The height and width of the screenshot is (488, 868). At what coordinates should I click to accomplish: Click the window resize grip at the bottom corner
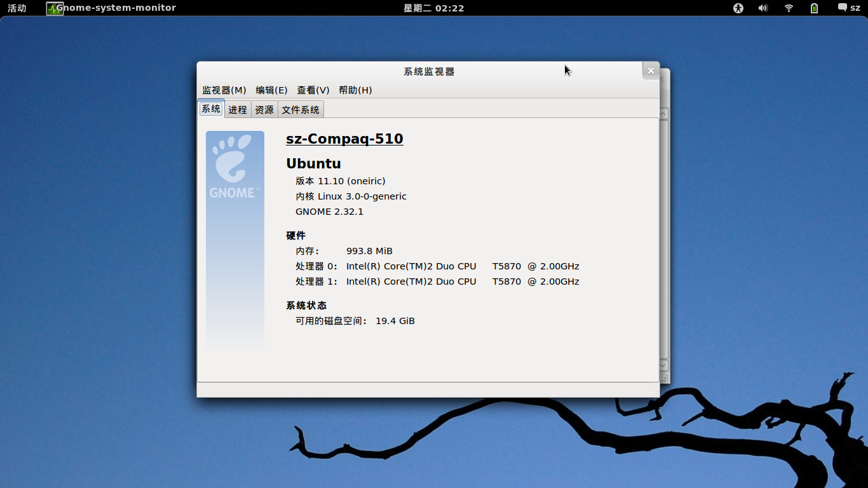(x=655, y=393)
